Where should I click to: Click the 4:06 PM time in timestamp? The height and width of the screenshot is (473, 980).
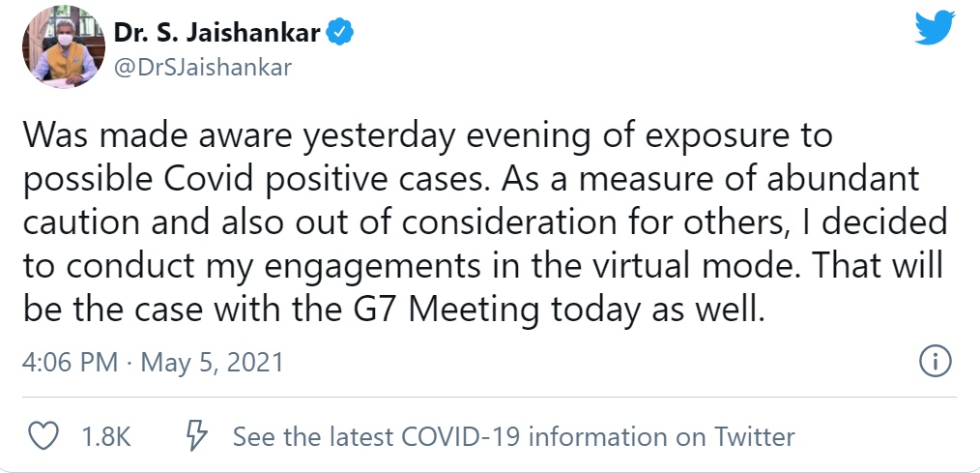coord(71,363)
